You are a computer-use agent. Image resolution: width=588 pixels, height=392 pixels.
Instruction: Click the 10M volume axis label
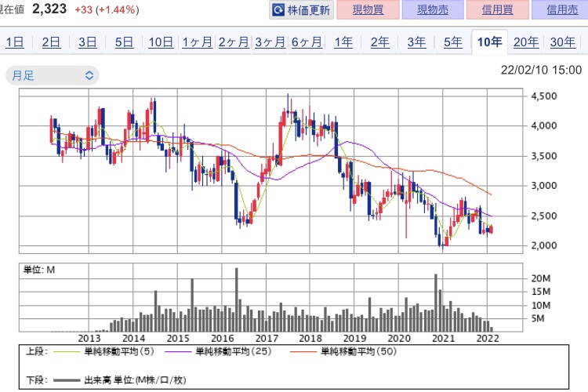tap(541, 305)
